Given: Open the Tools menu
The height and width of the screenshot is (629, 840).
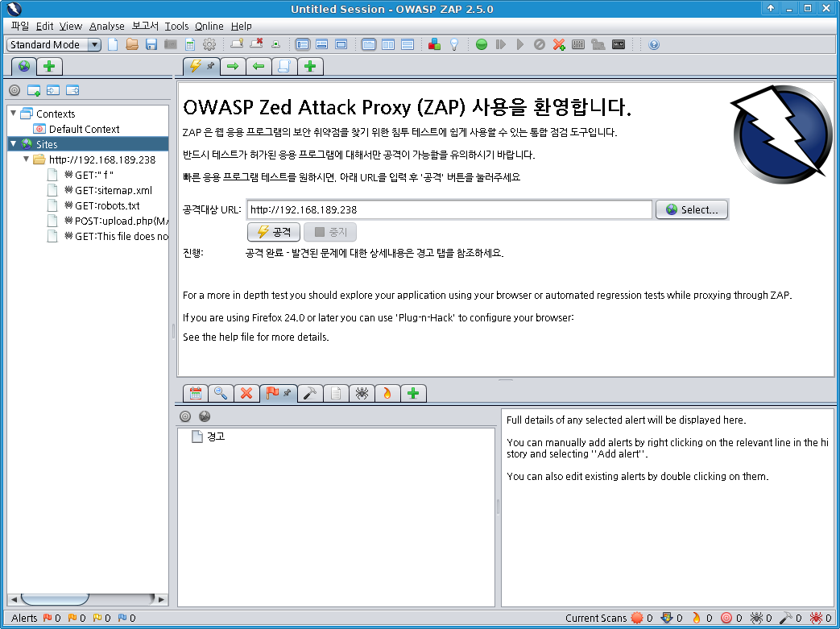Looking at the screenshot, I should click(176, 26).
